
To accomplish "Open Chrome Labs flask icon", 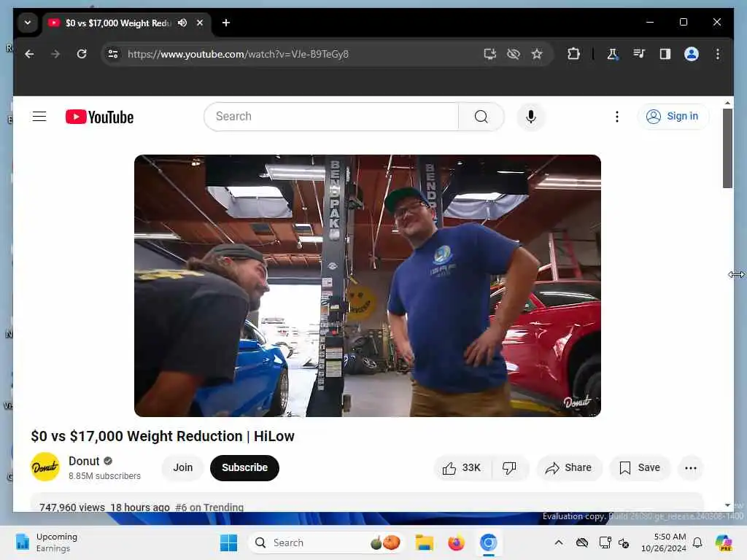I will (x=613, y=54).
